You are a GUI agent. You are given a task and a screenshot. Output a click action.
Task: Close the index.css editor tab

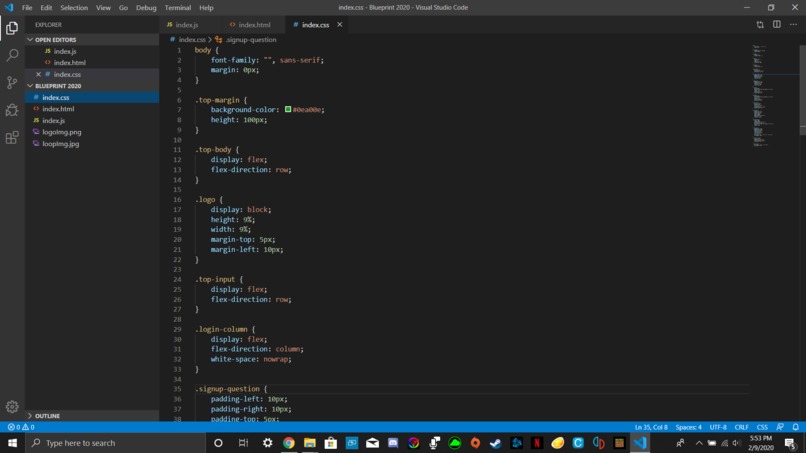(339, 24)
